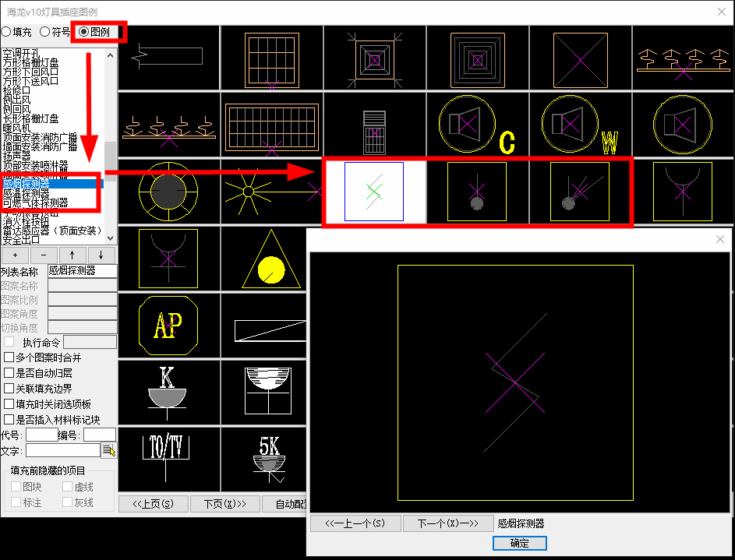Move list item up with arrow button
Image resolution: width=735 pixels, height=560 pixels.
(x=72, y=255)
